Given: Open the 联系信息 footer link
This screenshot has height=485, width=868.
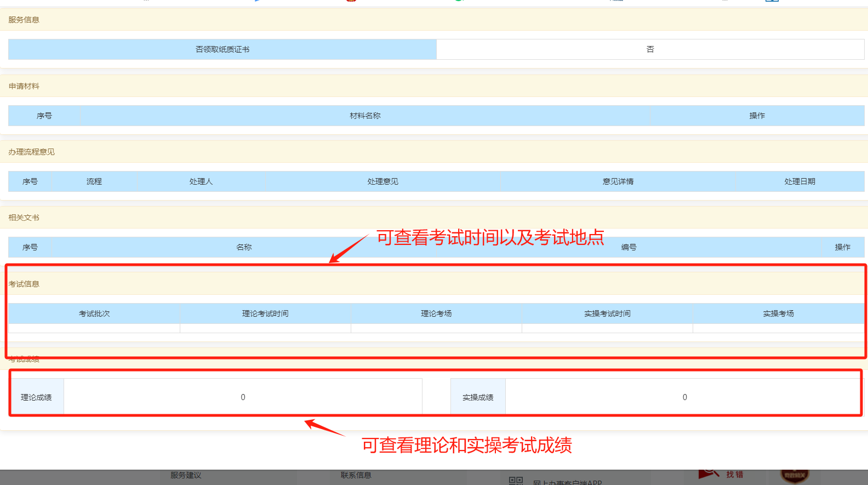Looking at the screenshot, I should [356, 475].
